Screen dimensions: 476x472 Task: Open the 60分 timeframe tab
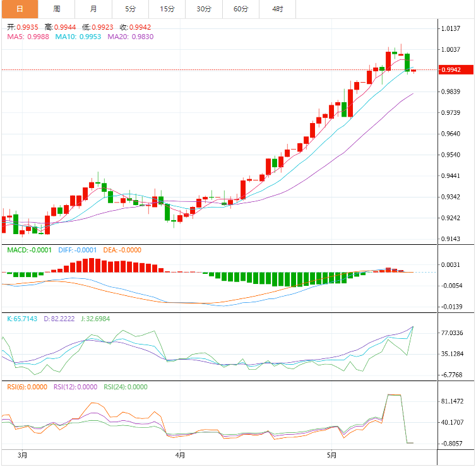tap(241, 9)
